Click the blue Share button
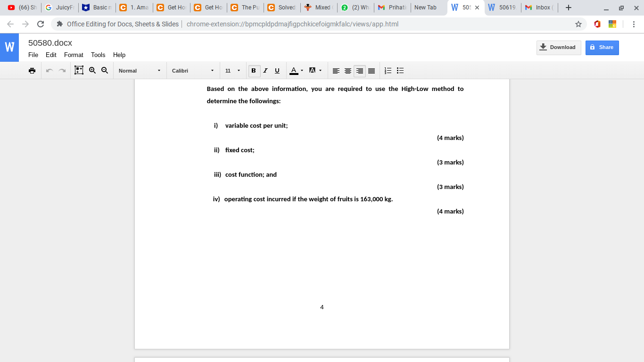644x362 pixels. 602,48
